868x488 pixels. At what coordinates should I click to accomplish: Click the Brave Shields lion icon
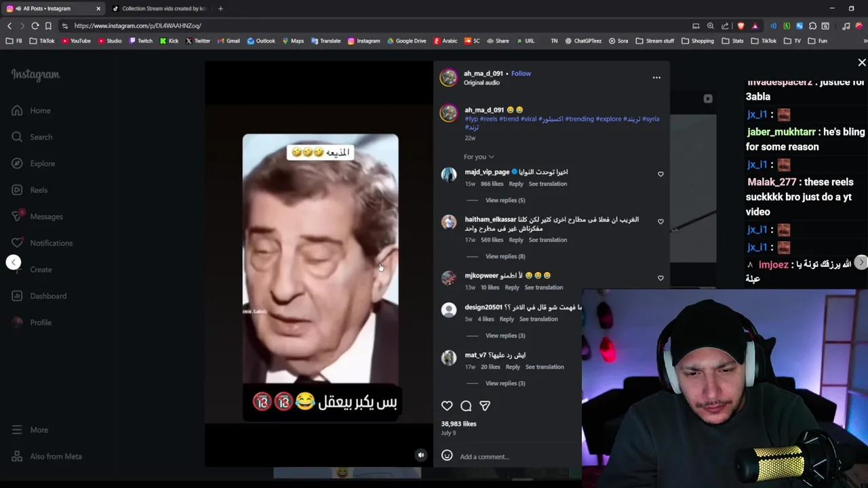tap(741, 26)
